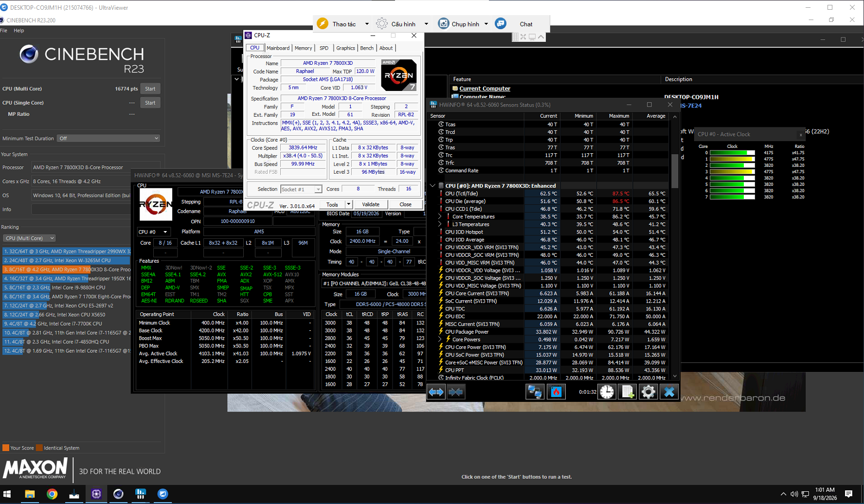Expand the Core Powers sensor group
This screenshot has height=504, width=864.
(440, 340)
